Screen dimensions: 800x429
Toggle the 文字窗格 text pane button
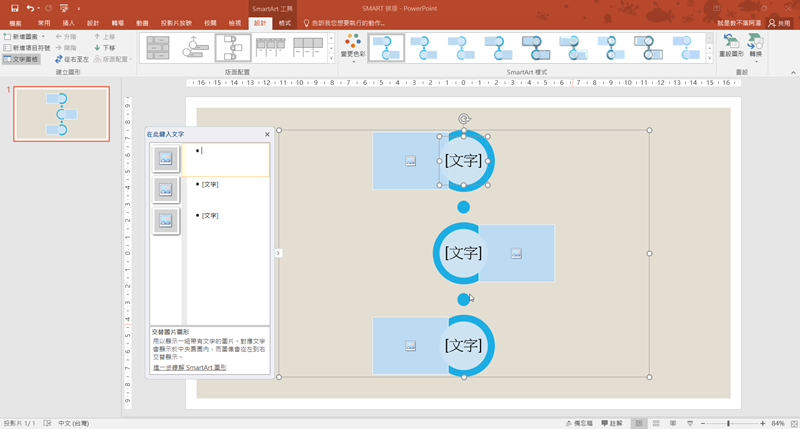tap(22, 59)
